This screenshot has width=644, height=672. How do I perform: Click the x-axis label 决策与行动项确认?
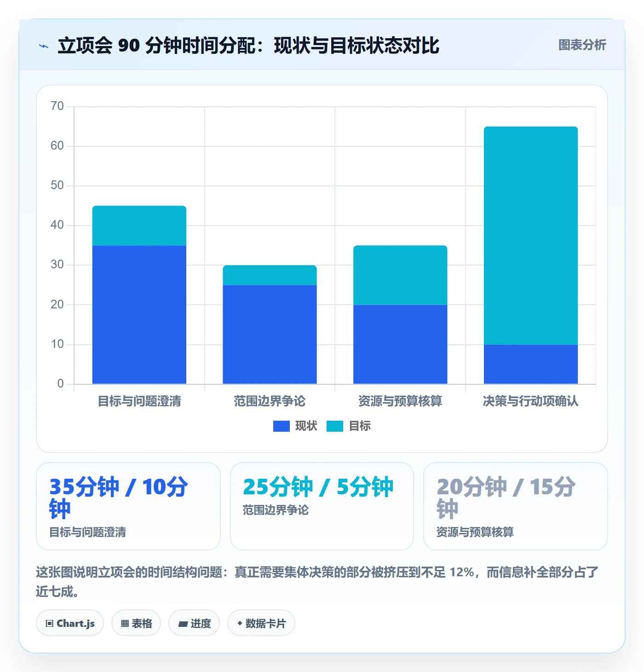coord(531,401)
